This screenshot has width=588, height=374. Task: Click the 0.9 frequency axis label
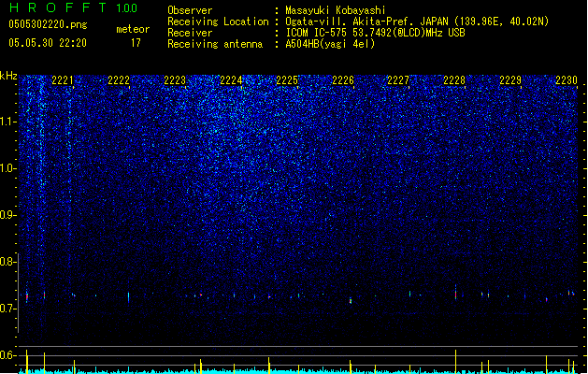(x=8, y=215)
